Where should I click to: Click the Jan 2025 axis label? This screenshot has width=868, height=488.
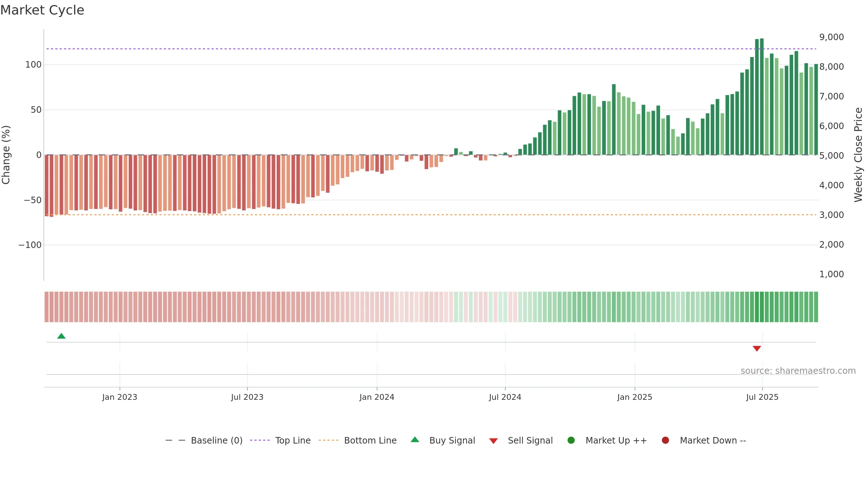635,397
